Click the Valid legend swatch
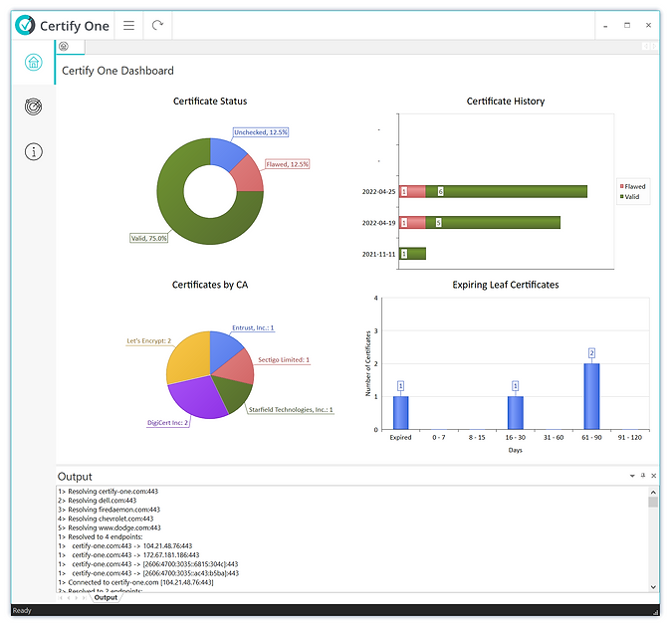The width and height of the screenshot is (672, 629). coord(622,197)
